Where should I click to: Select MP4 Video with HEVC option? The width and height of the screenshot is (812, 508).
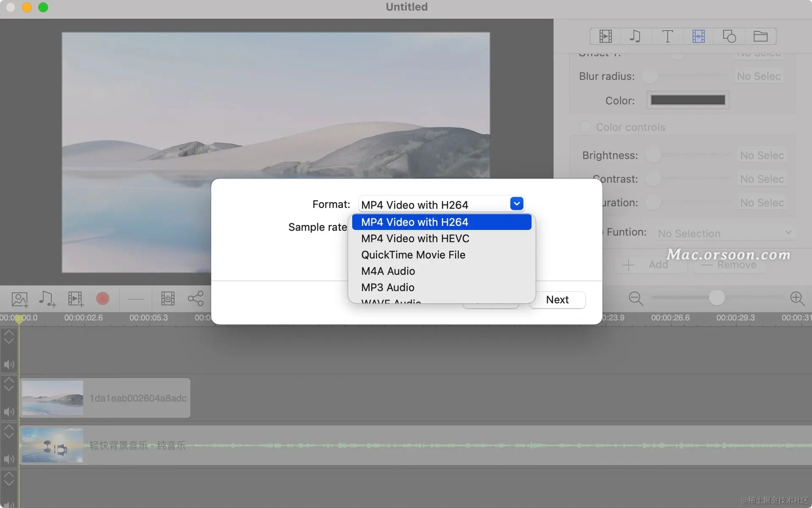pyautogui.click(x=415, y=239)
